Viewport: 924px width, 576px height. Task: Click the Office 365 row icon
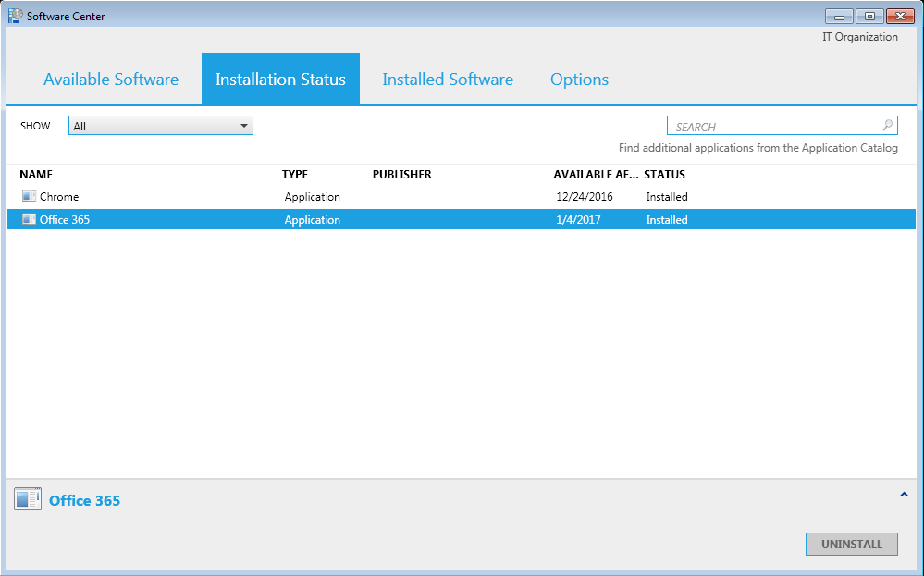pos(29,219)
